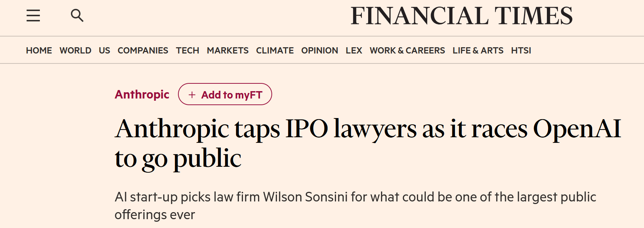Click the Anthropic topic link
Screen dimensions: 644x228
pyautogui.click(x=142, y=94)
